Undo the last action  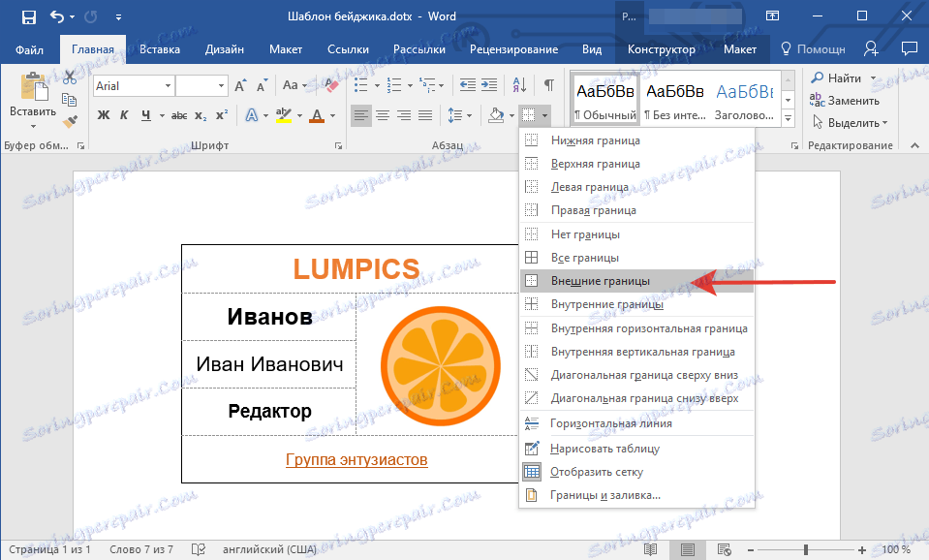(57, 16)
